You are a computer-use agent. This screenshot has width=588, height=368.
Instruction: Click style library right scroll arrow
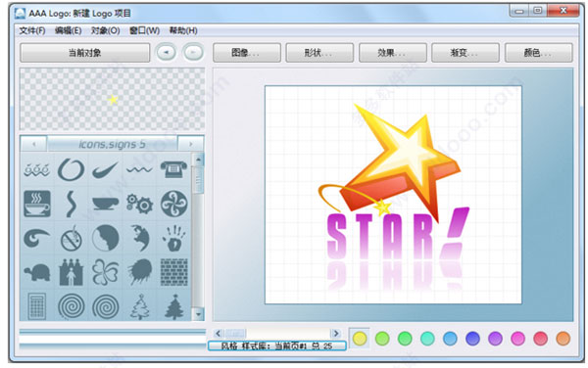tap(335, 333)
